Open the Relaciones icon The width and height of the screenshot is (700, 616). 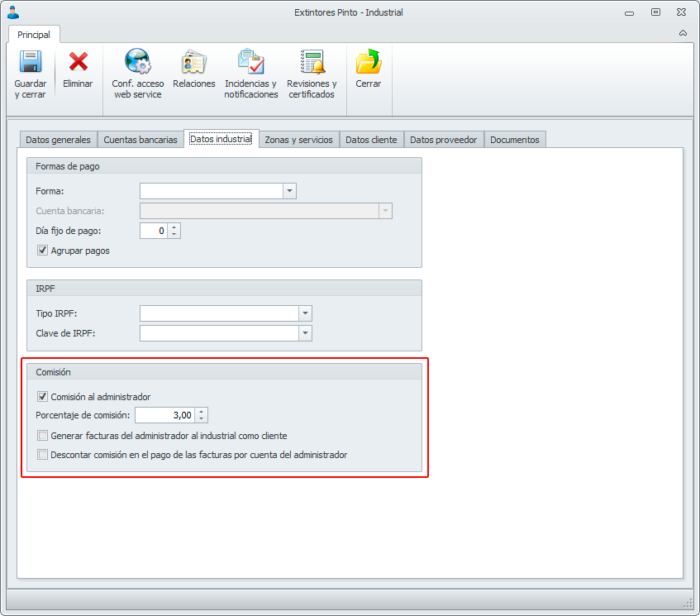[193, 62]
